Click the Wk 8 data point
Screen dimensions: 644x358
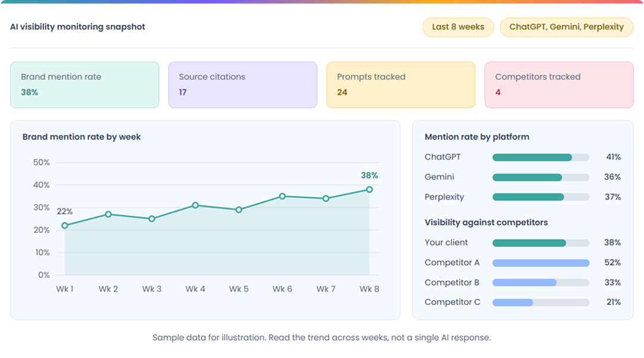(369, 189)
